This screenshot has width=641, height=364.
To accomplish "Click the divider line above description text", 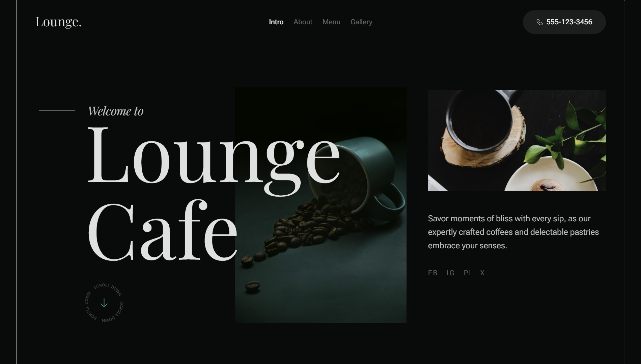I will coord(517,205).
